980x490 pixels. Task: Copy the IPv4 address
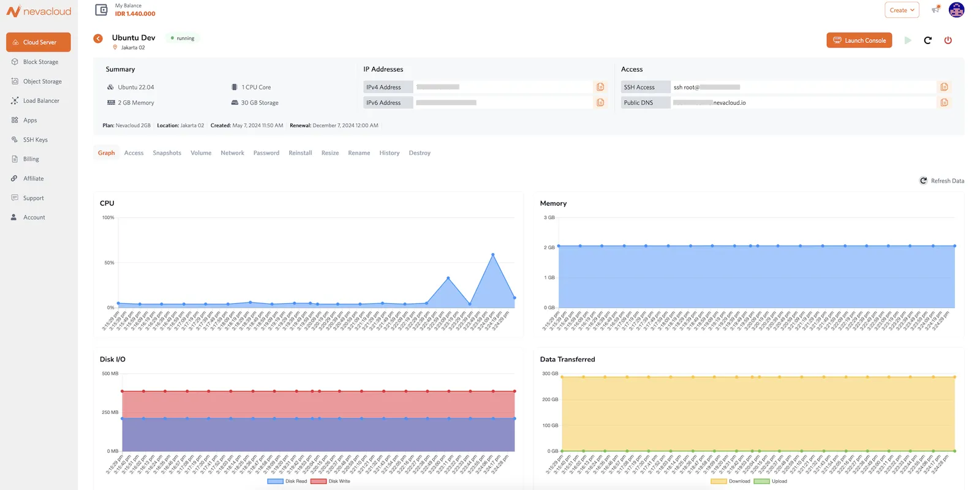tap(600, 87)
